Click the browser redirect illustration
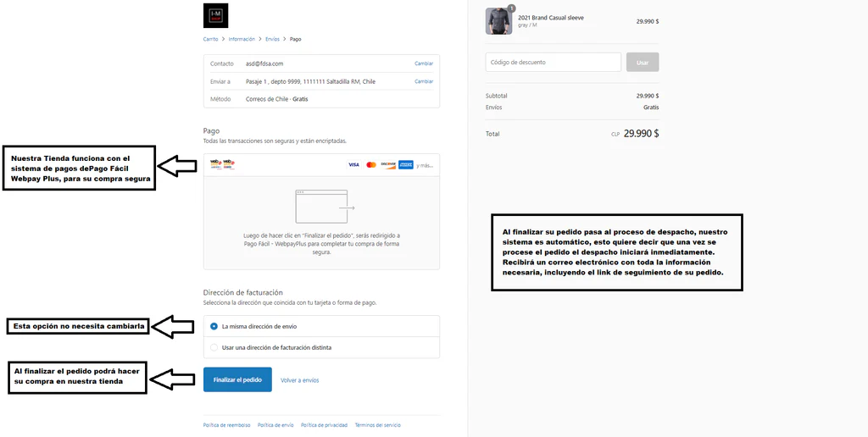This screenshot has width=868, height=437. click(321, 206)
